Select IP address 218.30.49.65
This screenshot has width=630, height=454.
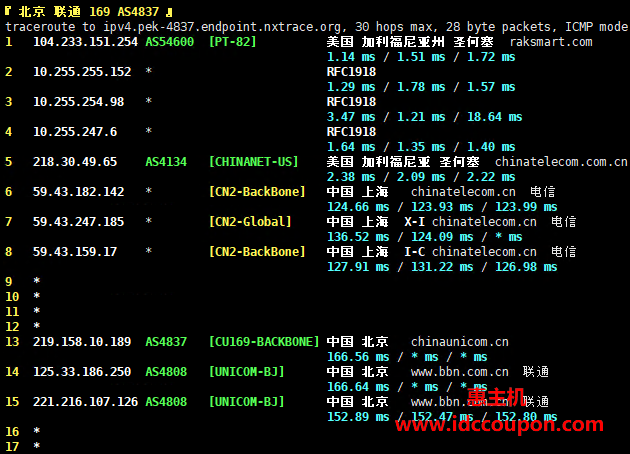point(75,162)
